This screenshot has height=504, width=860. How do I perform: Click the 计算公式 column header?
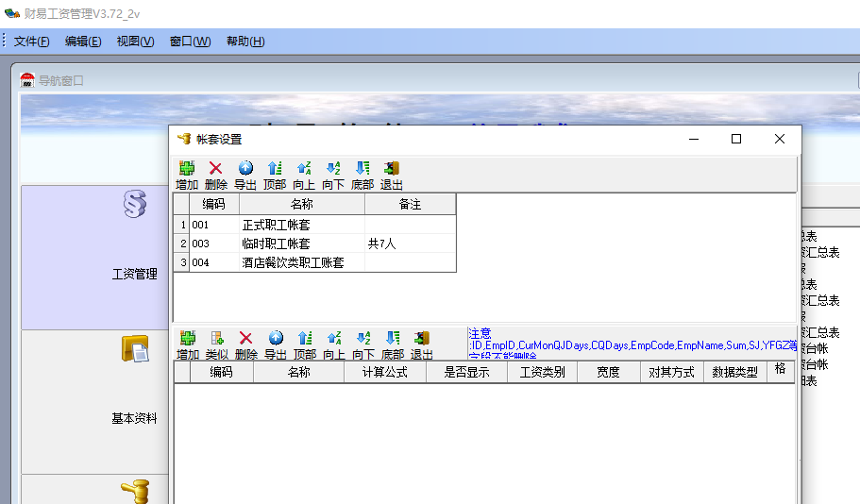385,373
